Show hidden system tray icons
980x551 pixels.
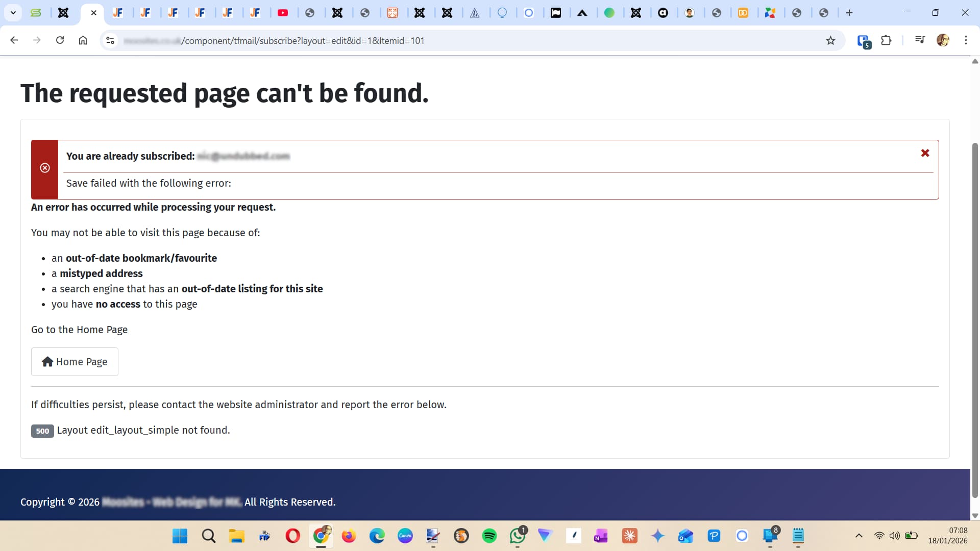(859, 536)
